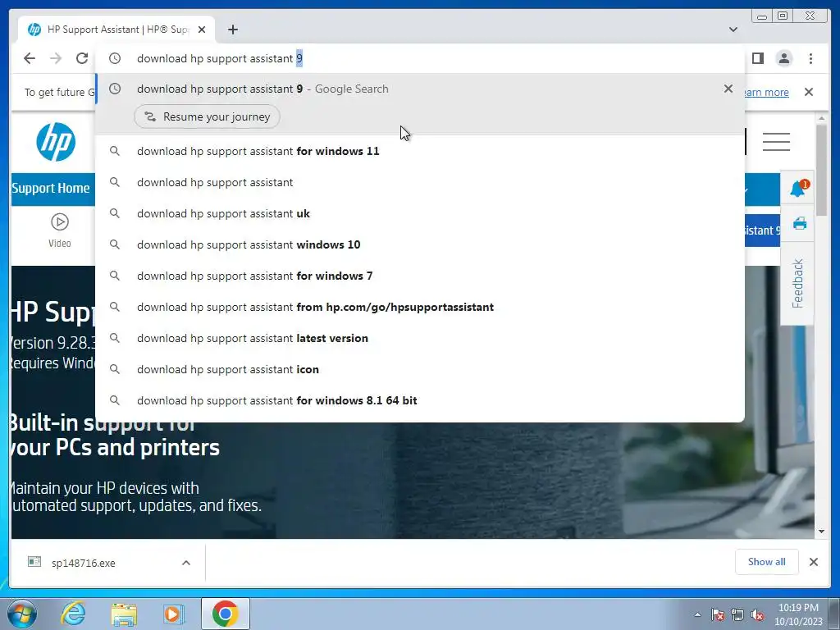
Task: Open the Windows Start menu
Action: pyautogui.click(x=21, y=614)
